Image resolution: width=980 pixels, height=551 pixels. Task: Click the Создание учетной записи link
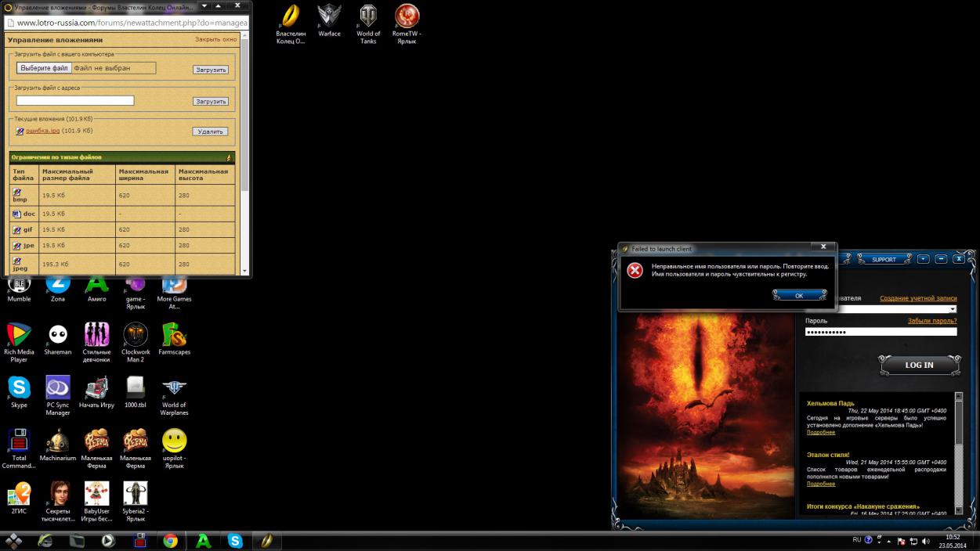coord(918,298)
